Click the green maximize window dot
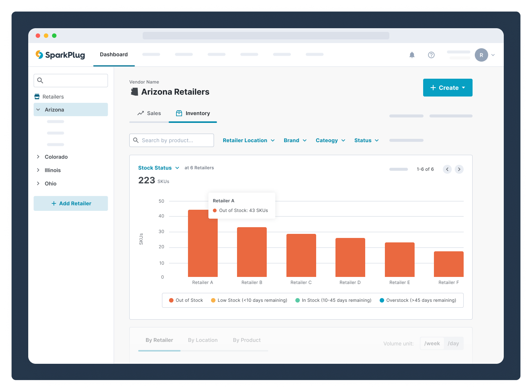The width and height of the screenshot is (532, 392). coord(54,36)
